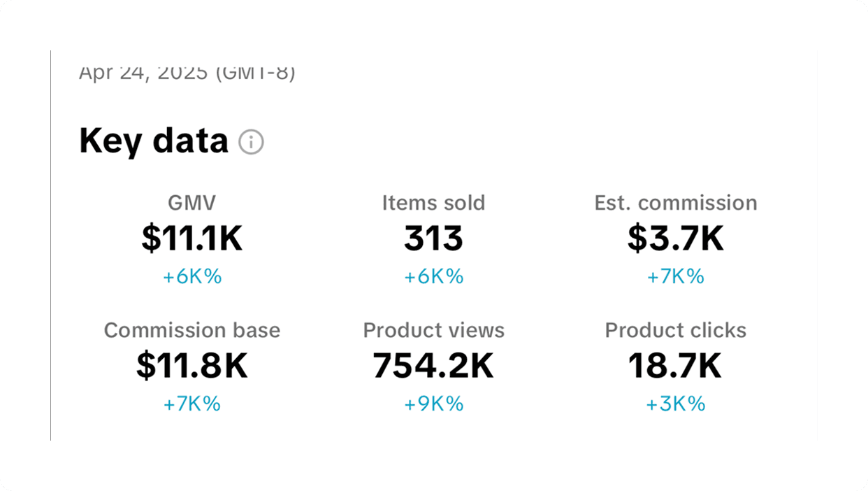Viewport: 868px width, 491px height.
Task: View Items sold +6K% change
Action: point(433,277)
